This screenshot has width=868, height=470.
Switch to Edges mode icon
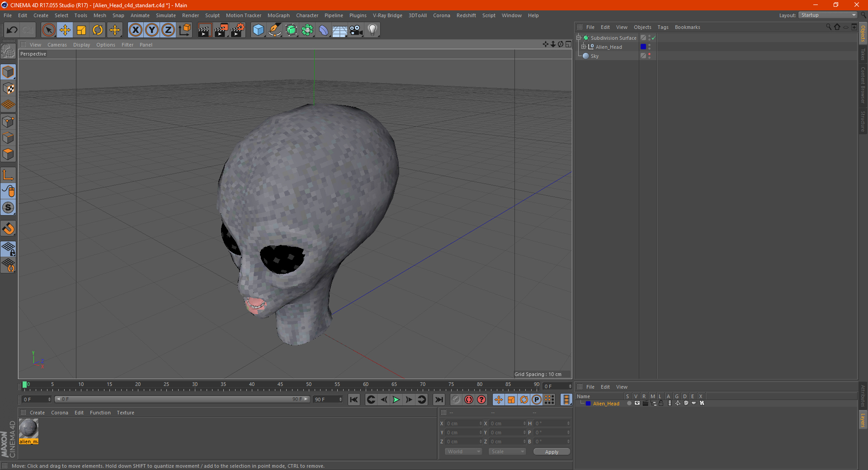pos(8,138)
